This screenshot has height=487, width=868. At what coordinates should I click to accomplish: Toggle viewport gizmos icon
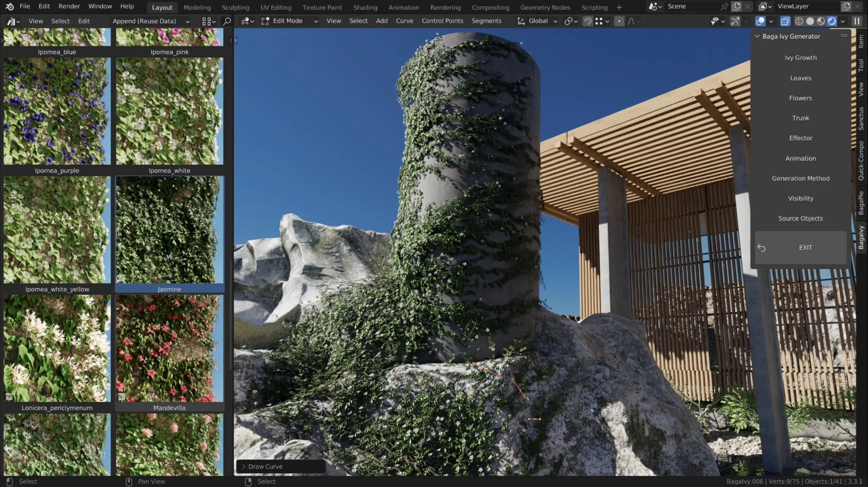[x=735, y=21]
